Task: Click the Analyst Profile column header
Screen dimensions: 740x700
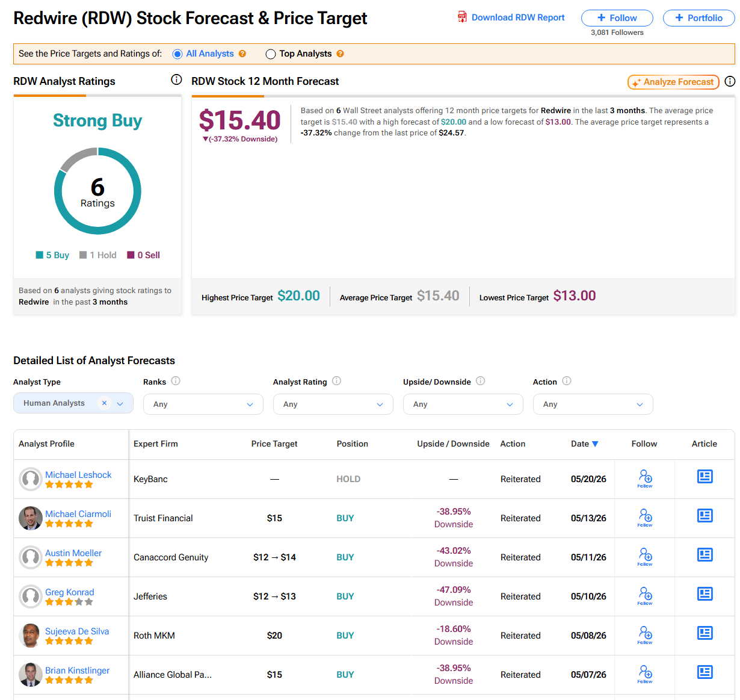Action: click(x=46, y=444)
